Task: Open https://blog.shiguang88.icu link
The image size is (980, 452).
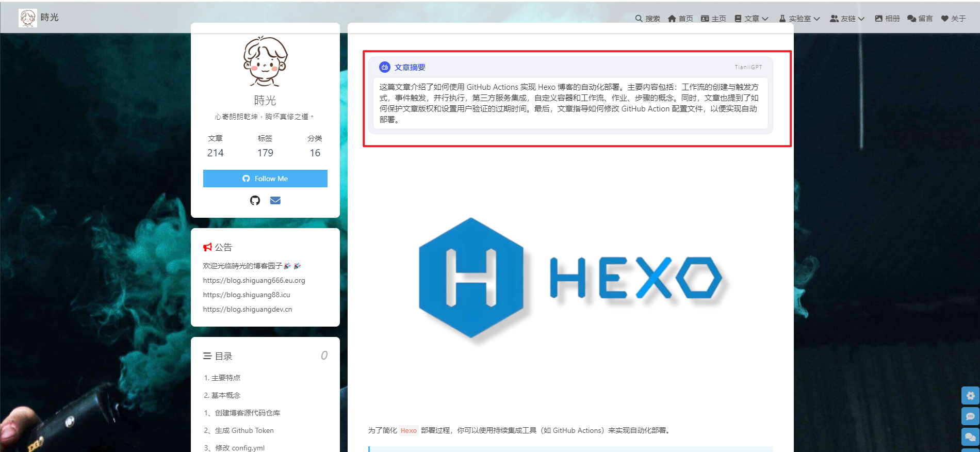Action: [247, 295]
